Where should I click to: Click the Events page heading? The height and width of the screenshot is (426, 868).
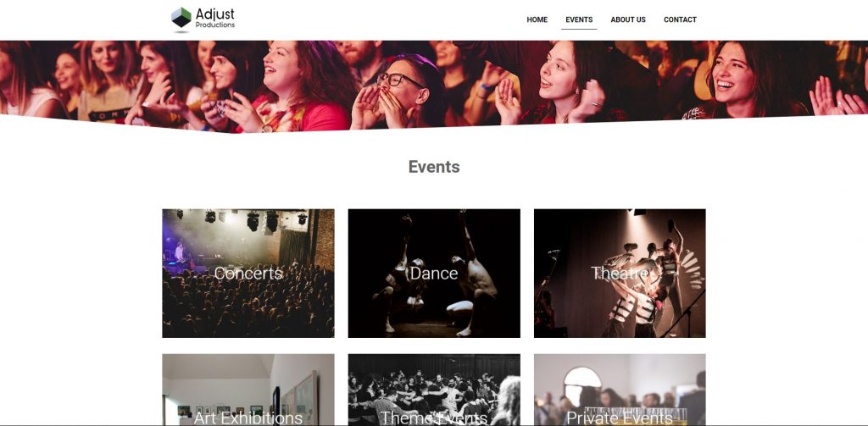(434, 167)
